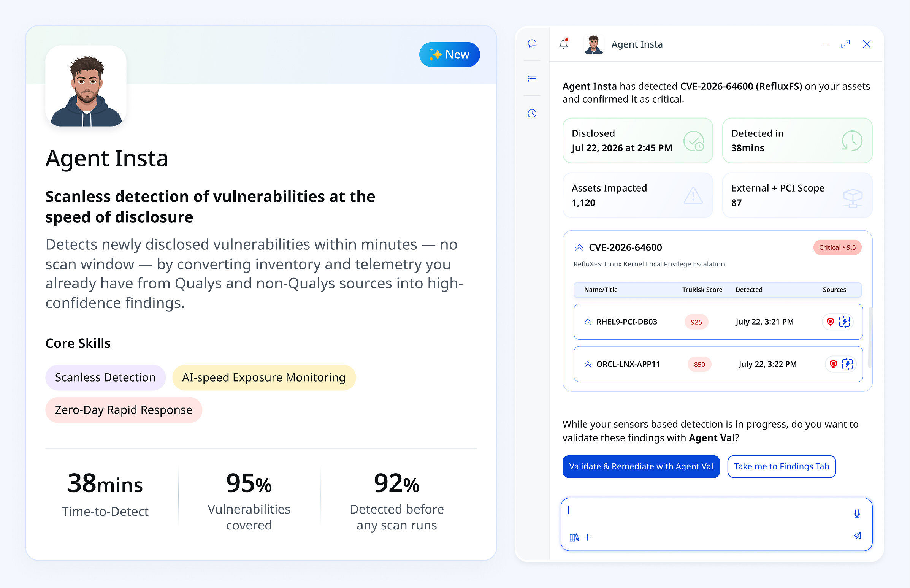
Task: Select AI-speed Exposure Monitoring skill tag
Action: coord(264,377)
